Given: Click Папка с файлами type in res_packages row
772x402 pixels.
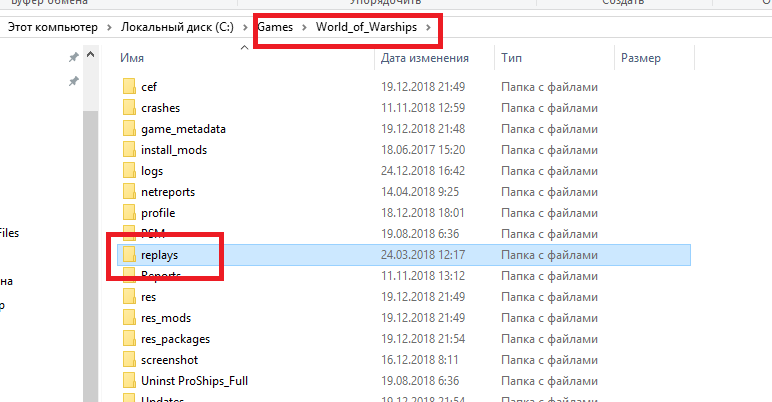Looking at the screenshot, I should (x=549, y=339).
